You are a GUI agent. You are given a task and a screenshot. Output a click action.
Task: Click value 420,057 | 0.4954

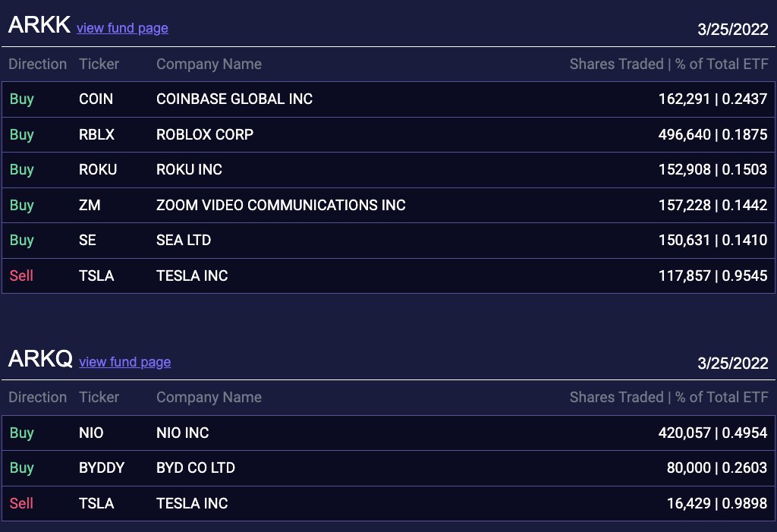point(713,433)
